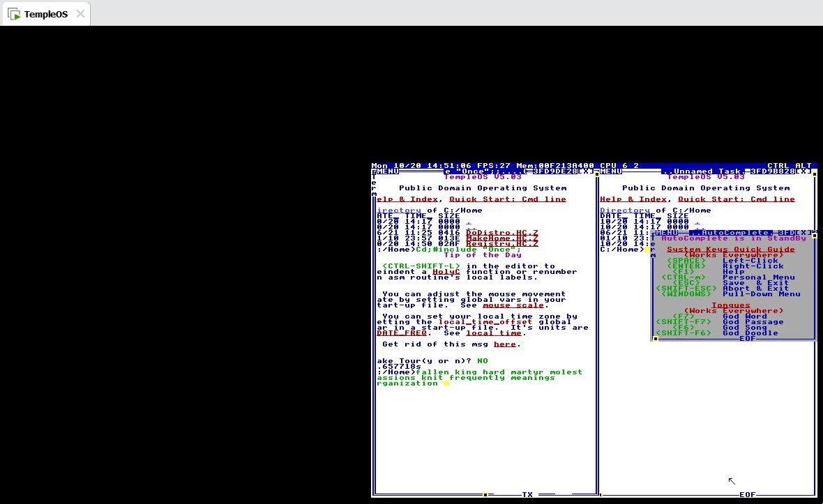Click the "AutoComplete is in StandBy" text

733,238
